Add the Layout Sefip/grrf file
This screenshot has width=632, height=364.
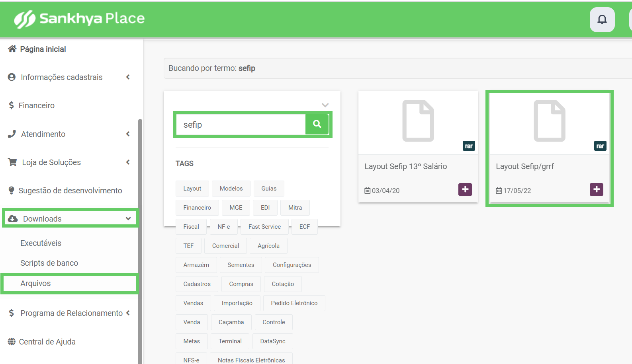(597, 189)
